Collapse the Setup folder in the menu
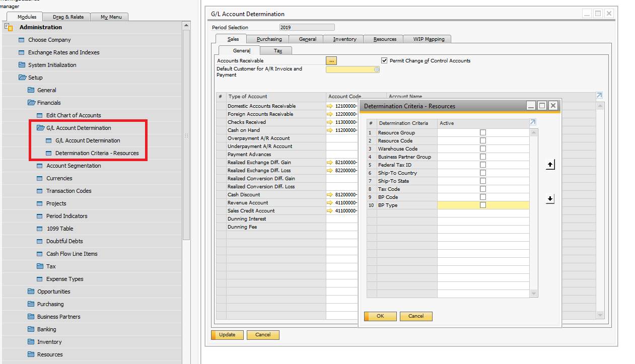 [x=22, y=78]
